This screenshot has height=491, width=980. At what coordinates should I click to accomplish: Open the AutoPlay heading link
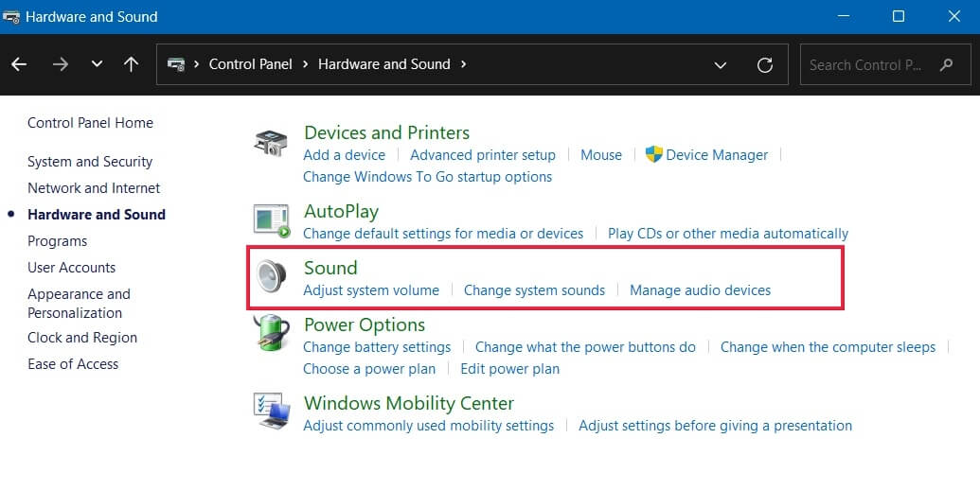click(341, 212)
